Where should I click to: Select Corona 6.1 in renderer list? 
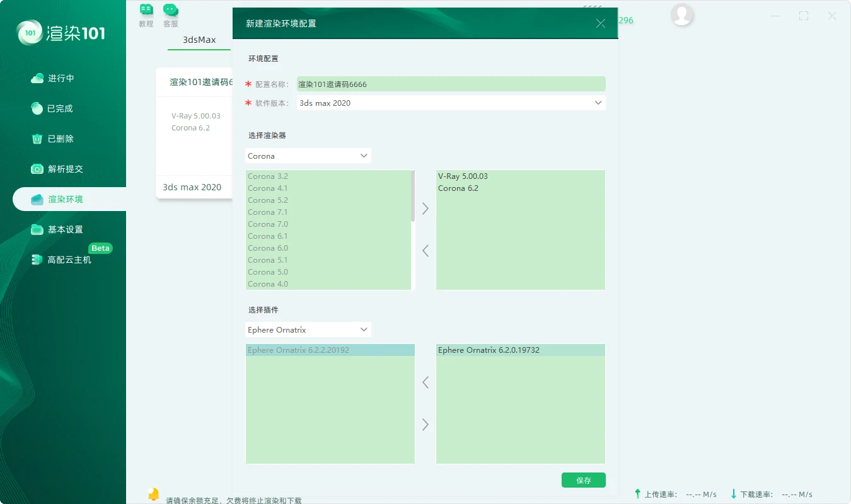(x=328, y=236)
